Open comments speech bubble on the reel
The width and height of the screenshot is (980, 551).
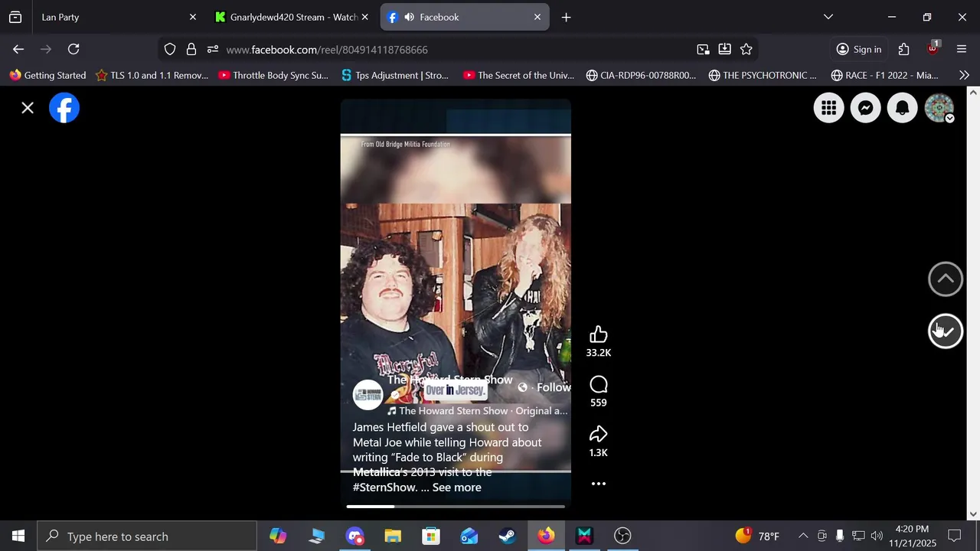tap(599, 385)
